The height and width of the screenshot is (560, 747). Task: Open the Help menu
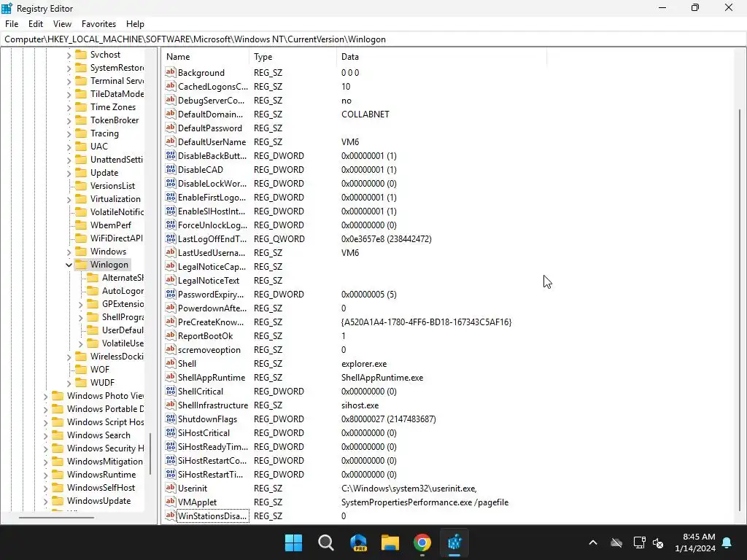pos(135,24)
